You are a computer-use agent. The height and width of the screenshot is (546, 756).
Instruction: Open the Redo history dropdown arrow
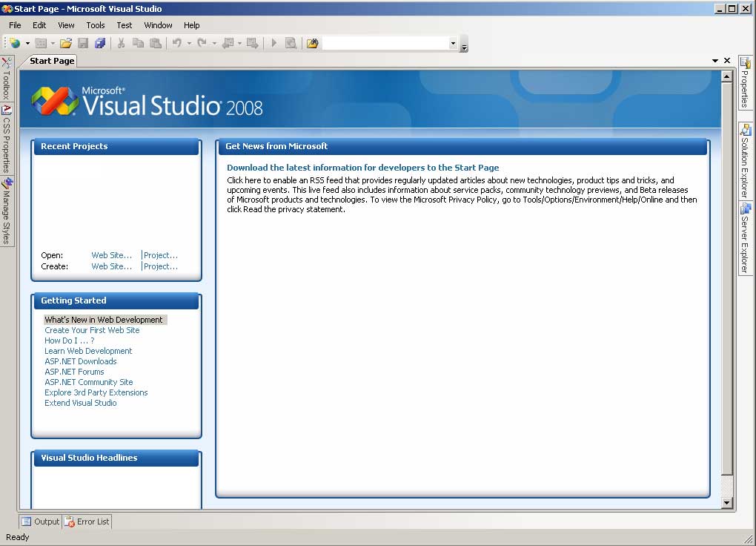(214, 44)
